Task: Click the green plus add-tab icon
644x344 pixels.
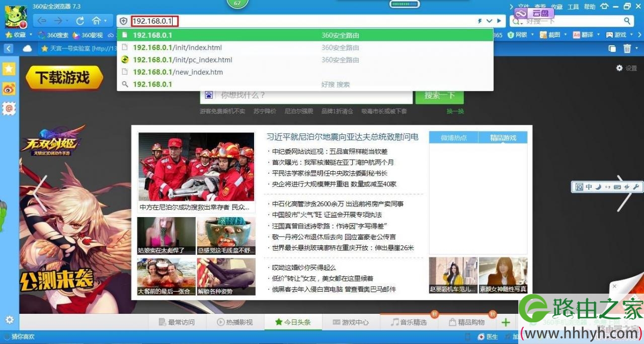Action: [506, 322]
